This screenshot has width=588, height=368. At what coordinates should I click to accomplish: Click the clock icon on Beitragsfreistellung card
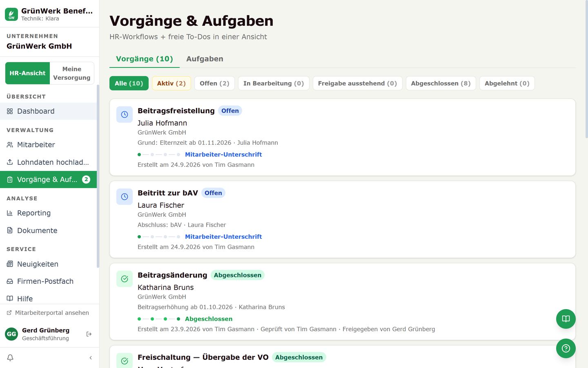125,115
